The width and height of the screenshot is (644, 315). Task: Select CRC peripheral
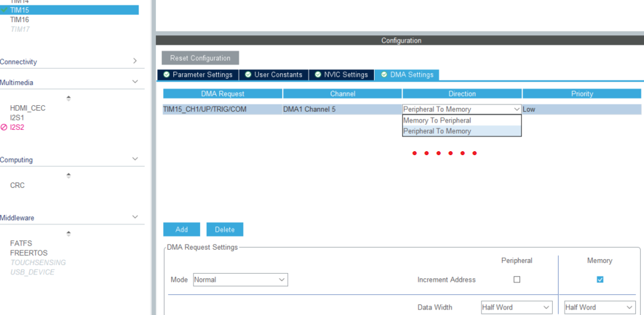coord(17,185)
